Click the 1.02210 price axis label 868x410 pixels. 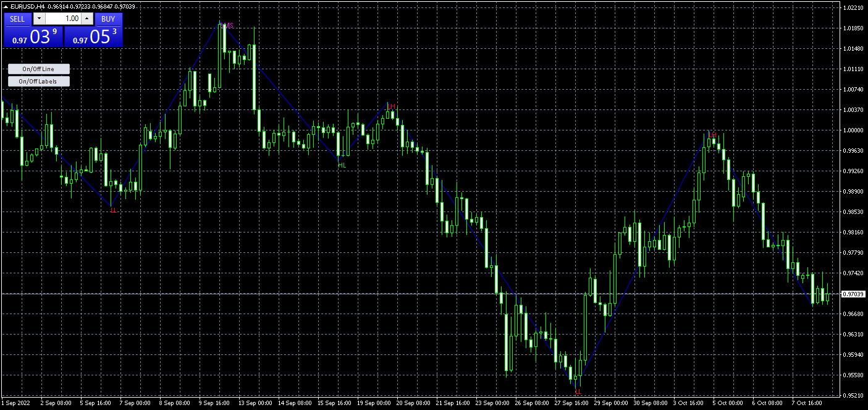[853, 8]
